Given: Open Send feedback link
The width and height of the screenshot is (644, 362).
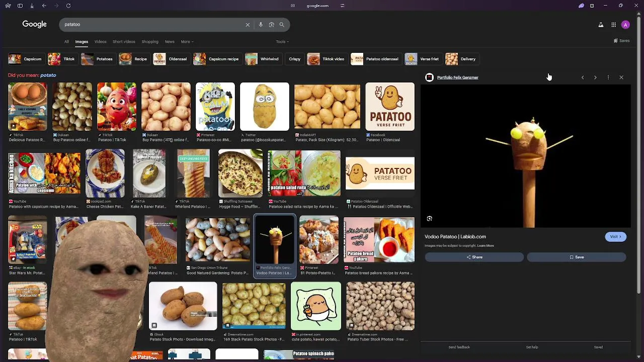Looking at the screenshot, I should coord(459,347).
